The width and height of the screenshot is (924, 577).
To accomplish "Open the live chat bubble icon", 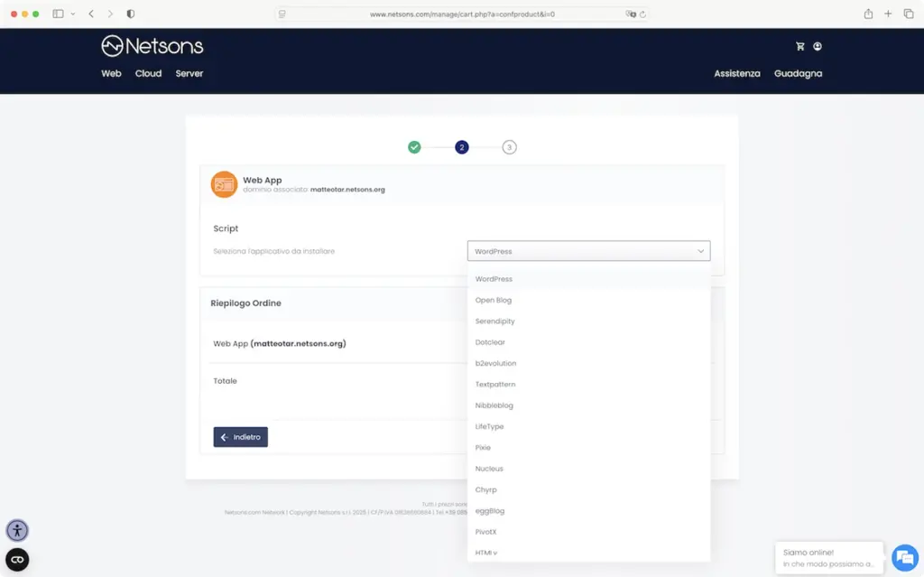I will [x=904, y=557].
